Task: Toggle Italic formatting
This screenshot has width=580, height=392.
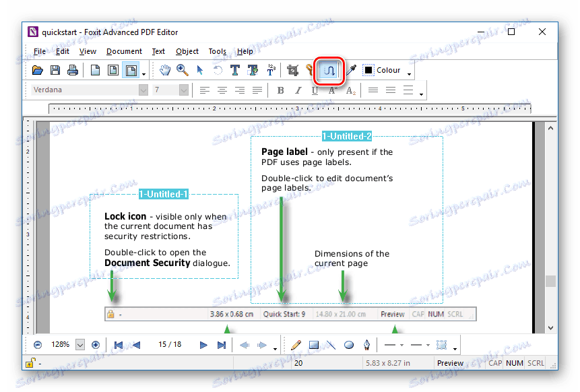Action: click(x=298, y=90)
